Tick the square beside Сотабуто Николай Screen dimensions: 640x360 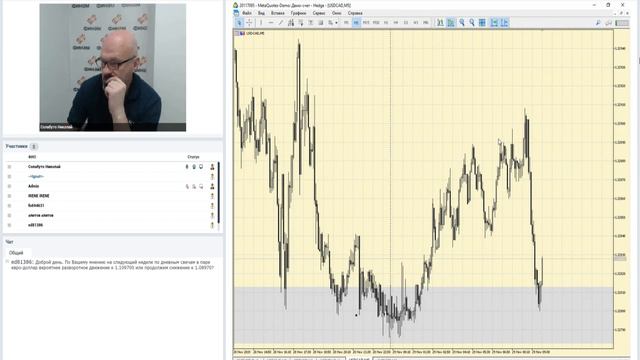(x=9, y=167)
